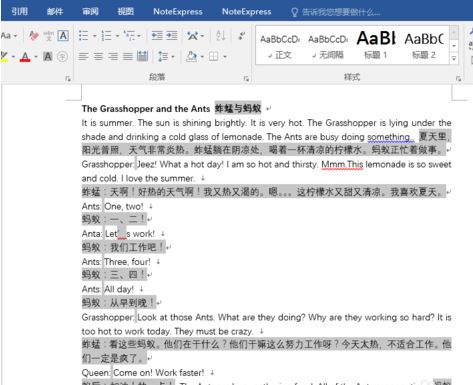Apply the 标题 1 style
Screen dimensions: 473x385
(376, 46)
